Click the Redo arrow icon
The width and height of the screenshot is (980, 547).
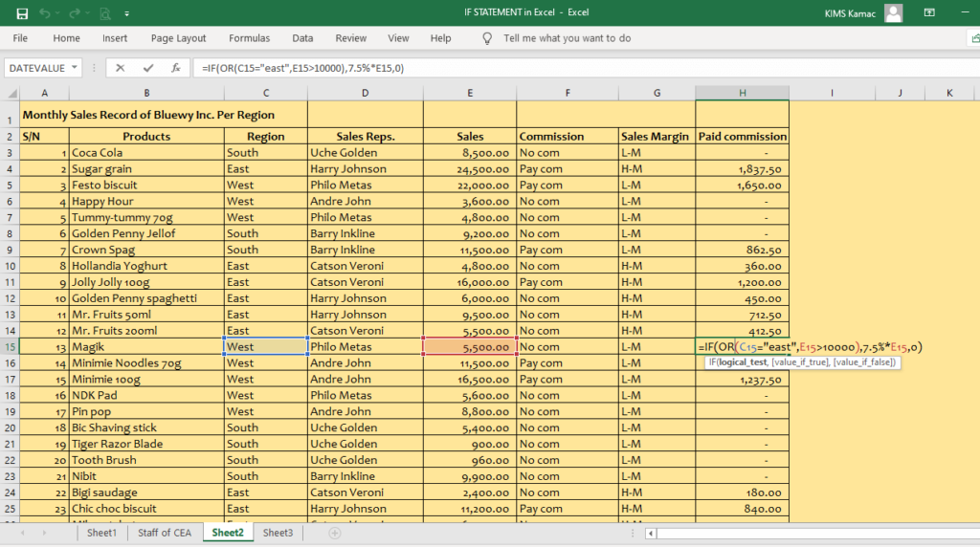pos(75,13)
